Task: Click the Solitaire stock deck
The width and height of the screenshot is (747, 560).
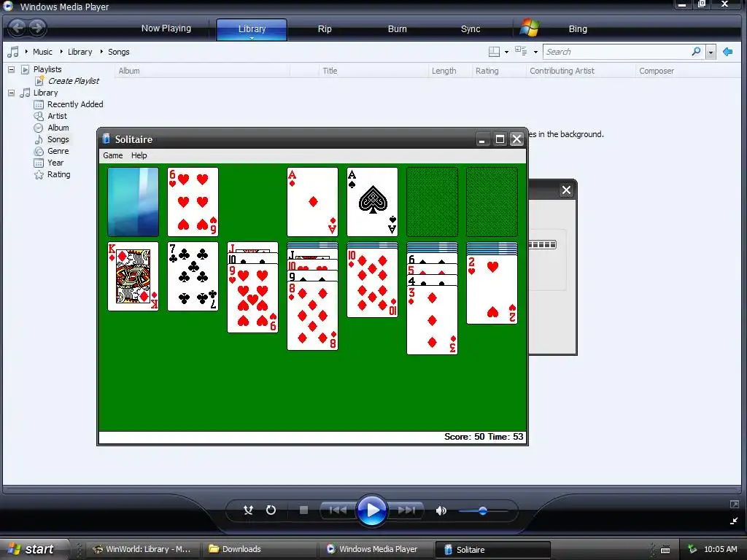Action: 133,202
